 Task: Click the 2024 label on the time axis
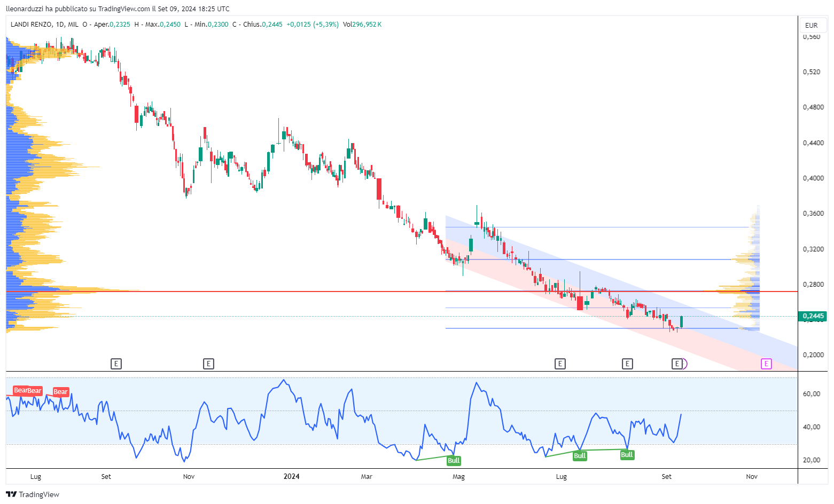[291, 476]
